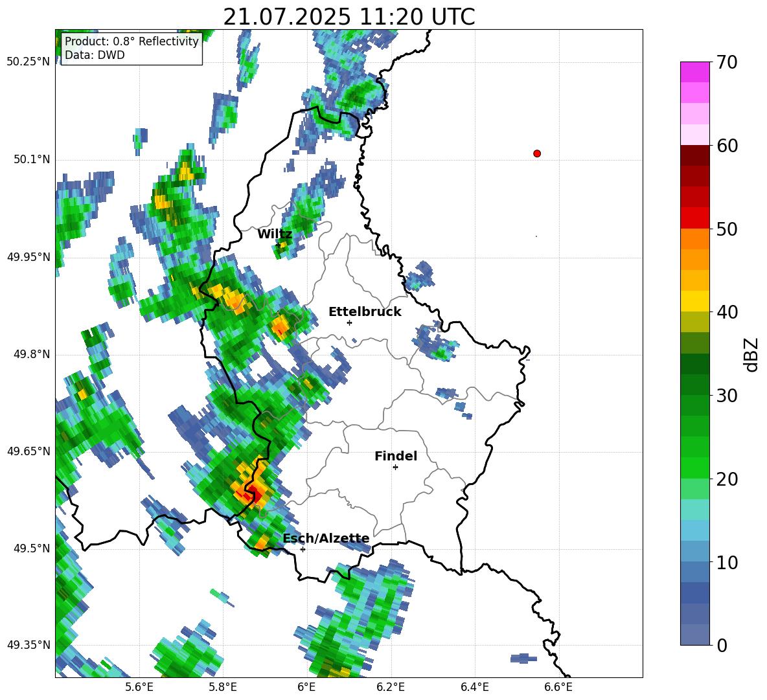Click colorbar tick label 60
The height and width of the screenshot is (700, 767).
point(727,146)
